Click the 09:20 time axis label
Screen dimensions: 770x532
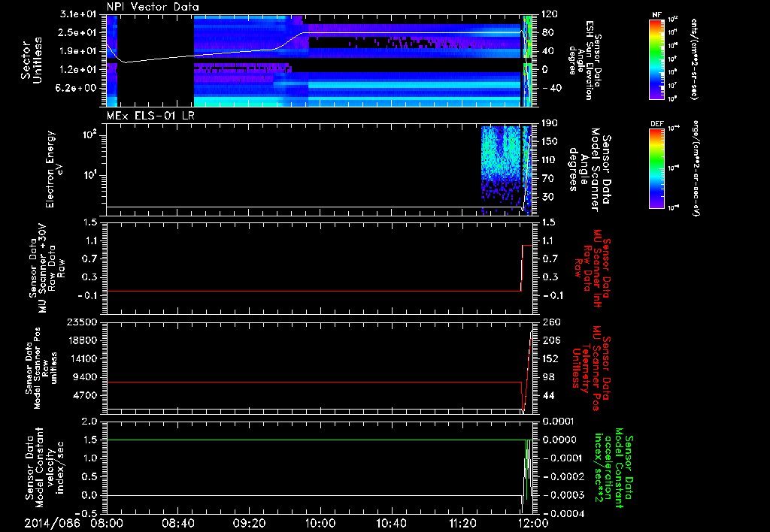[x=250, y=523]
